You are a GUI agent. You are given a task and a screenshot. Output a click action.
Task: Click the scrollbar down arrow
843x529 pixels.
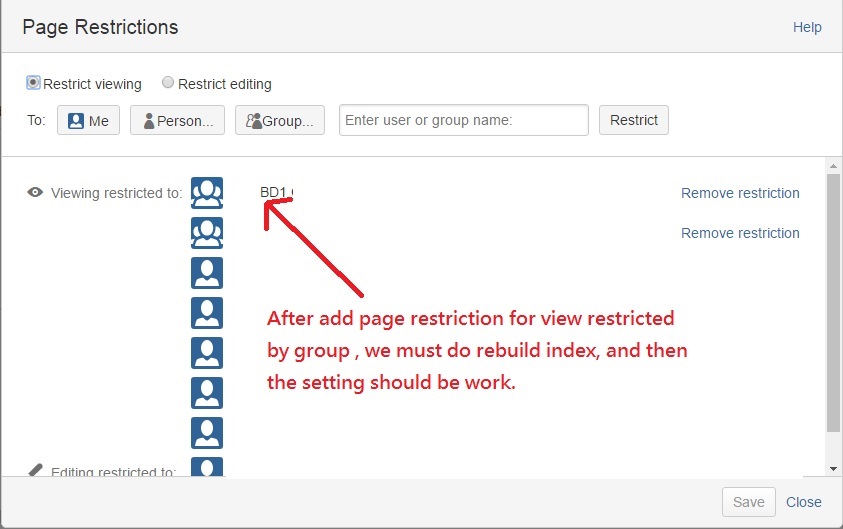tap(833, 469)
